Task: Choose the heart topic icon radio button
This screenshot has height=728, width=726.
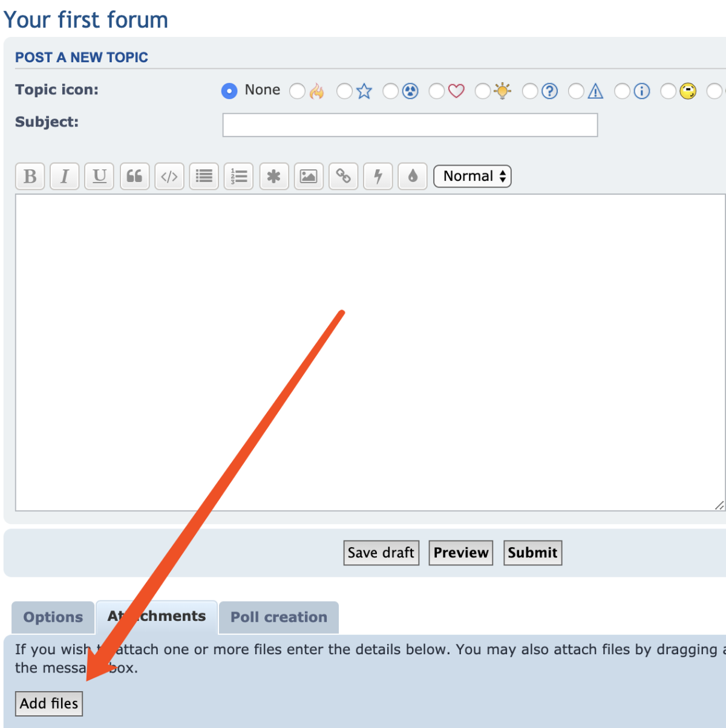Action: pyautogui.click(x=437, y=91)
